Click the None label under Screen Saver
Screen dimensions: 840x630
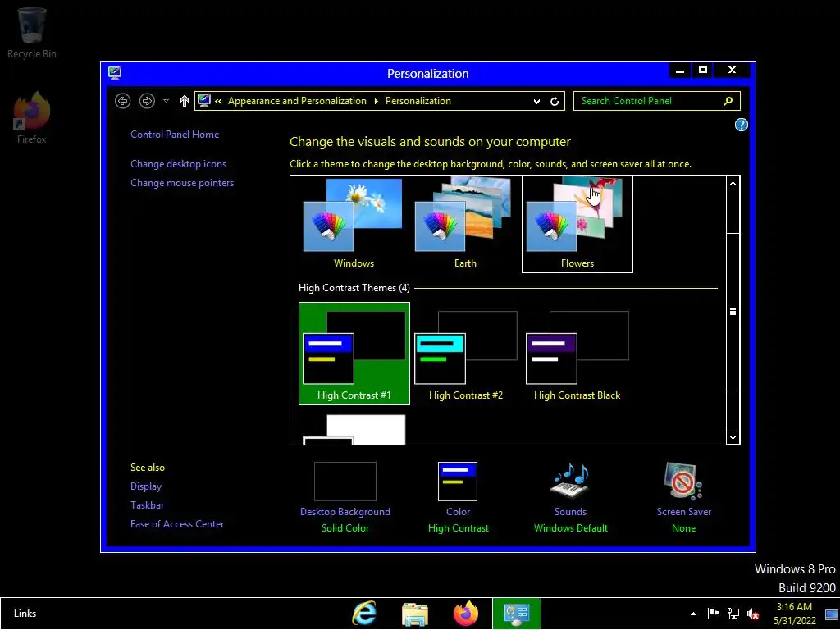point(683,528)
